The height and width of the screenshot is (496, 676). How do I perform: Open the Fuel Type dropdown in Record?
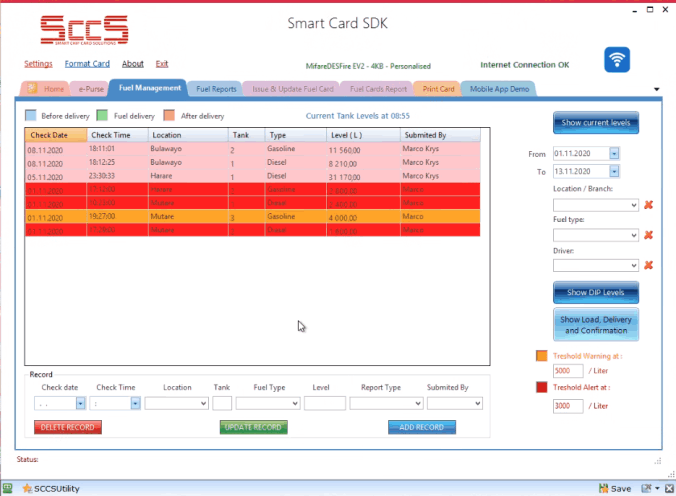coord(294,403)
